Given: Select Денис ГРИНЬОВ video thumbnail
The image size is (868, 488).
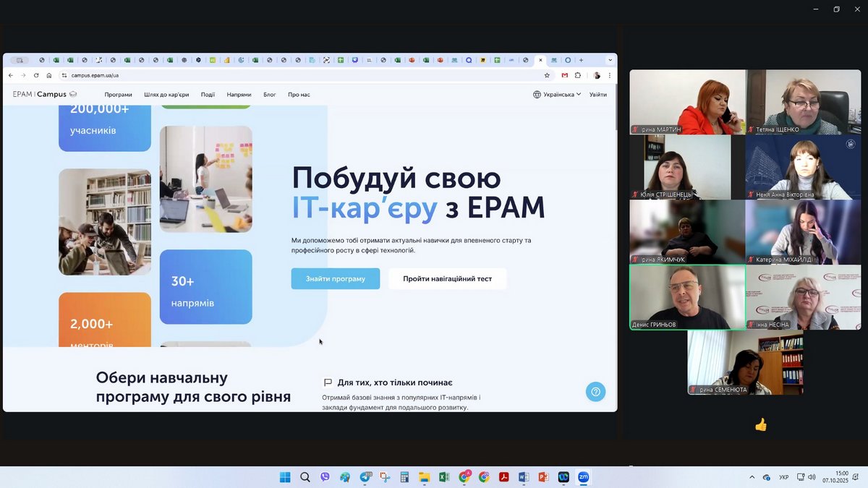Looking at the screenshot, I should (x=687, y=297).
